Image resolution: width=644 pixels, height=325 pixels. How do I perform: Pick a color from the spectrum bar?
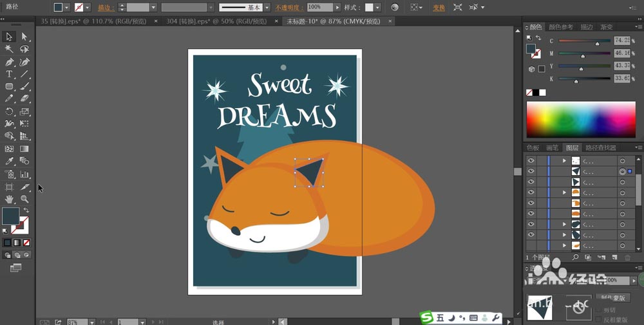pyautogui.click(x=581, y=120)
